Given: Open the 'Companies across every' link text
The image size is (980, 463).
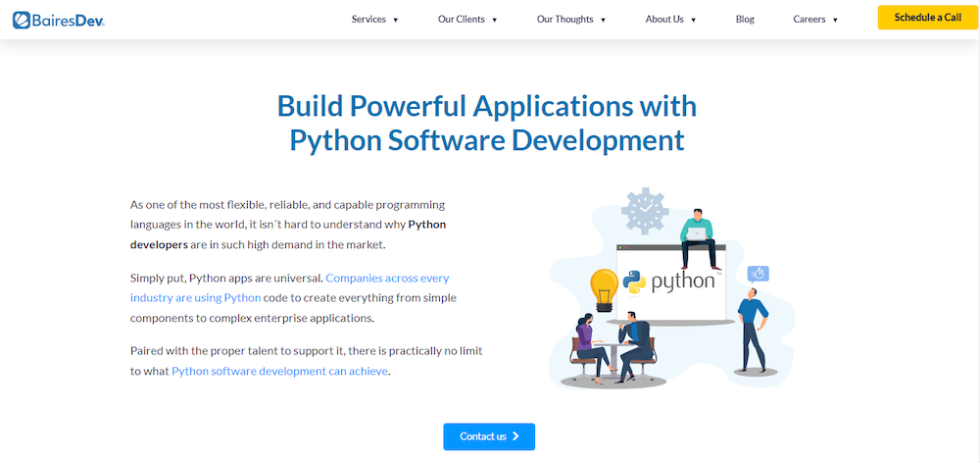Looking at the screenshot, I should (387, 278).
